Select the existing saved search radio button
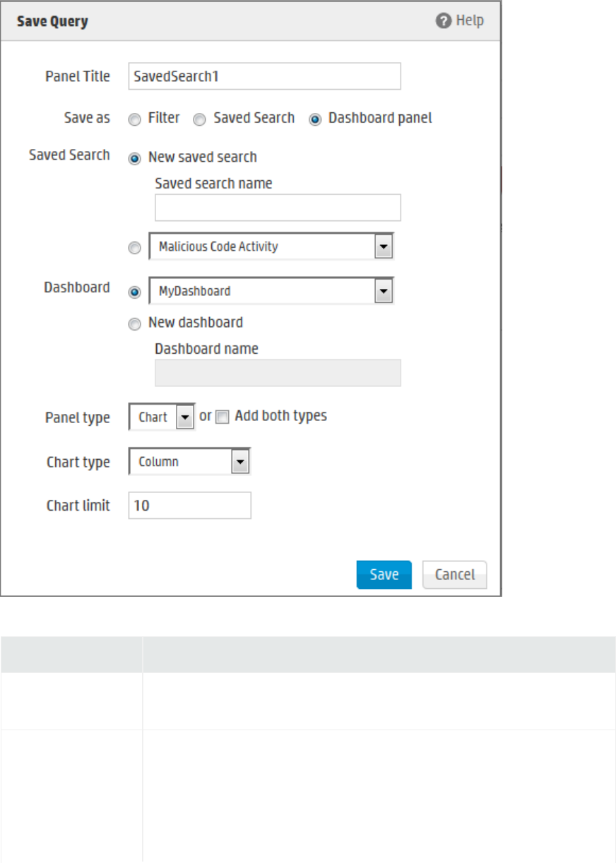This screenshot has width=616, height=863. 134,248
